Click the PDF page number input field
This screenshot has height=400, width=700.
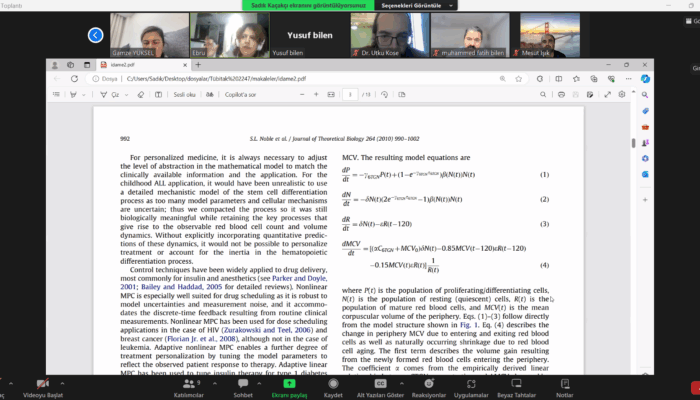coord(349,95)
